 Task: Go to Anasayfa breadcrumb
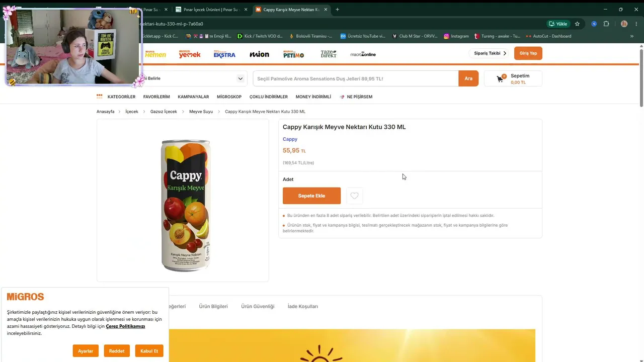106,112
